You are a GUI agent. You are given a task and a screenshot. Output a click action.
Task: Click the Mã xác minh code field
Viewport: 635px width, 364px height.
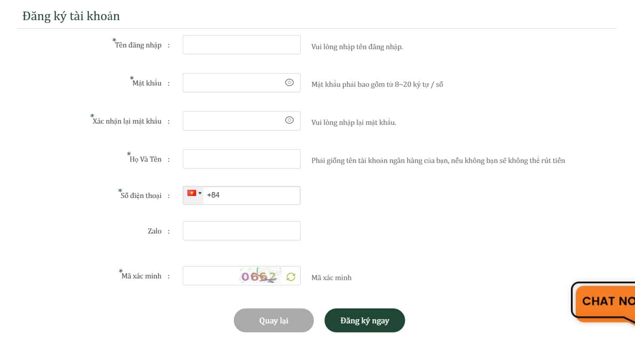(x=211, y=276)
